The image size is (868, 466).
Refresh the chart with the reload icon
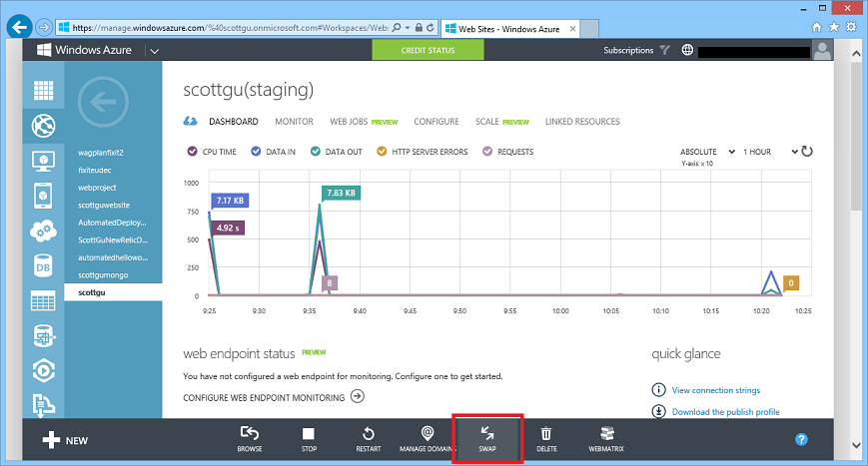click(x=807, y=152)
